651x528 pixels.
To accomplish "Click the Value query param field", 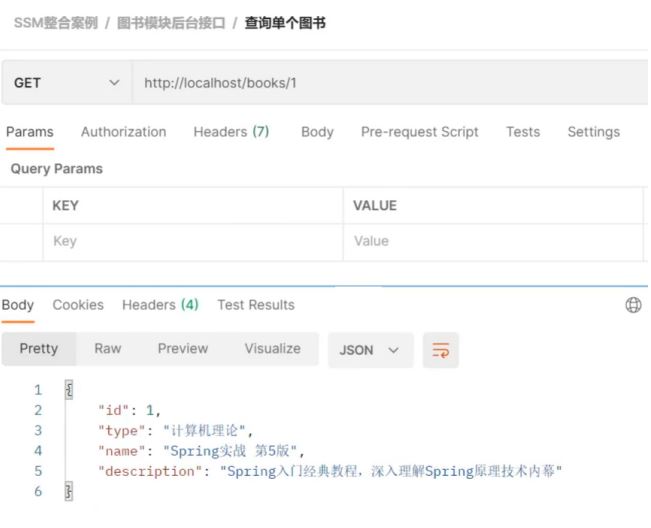I will 490,241.
